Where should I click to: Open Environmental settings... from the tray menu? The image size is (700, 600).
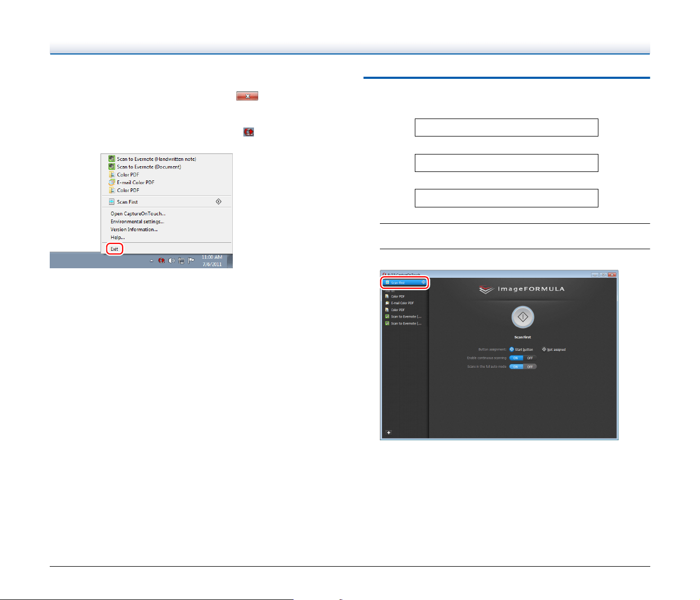pos(138,222)
